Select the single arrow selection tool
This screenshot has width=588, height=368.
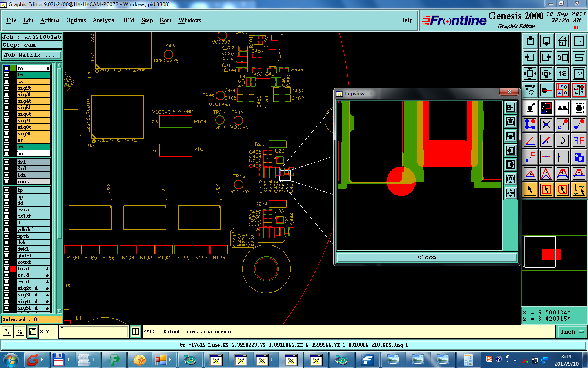530,190
